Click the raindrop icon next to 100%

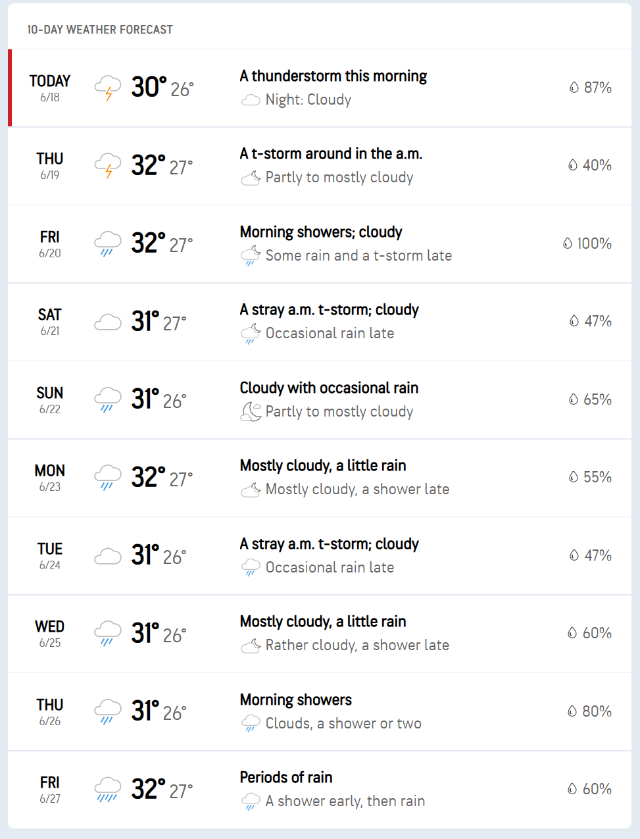[x=567, y=244]
